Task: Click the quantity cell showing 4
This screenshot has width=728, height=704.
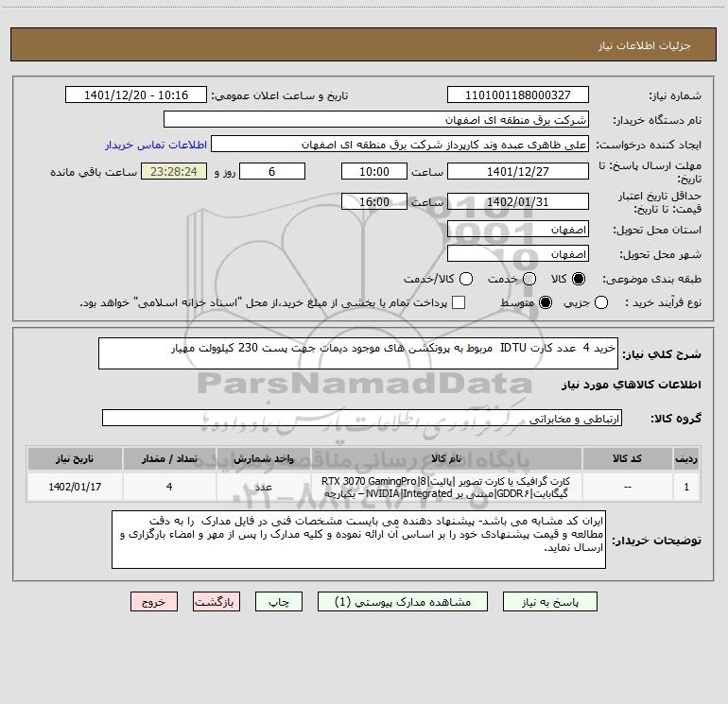Action: (x=169, y=488)
